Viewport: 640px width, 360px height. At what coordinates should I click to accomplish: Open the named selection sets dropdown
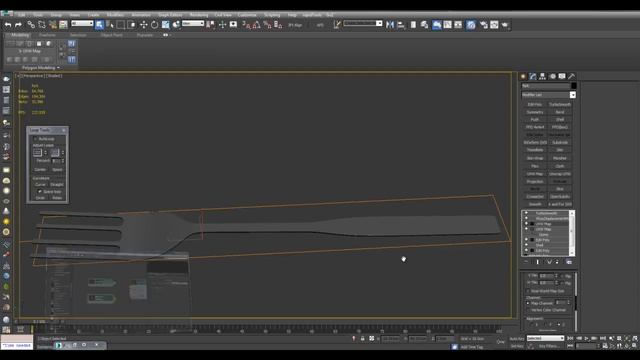point(362,24)
